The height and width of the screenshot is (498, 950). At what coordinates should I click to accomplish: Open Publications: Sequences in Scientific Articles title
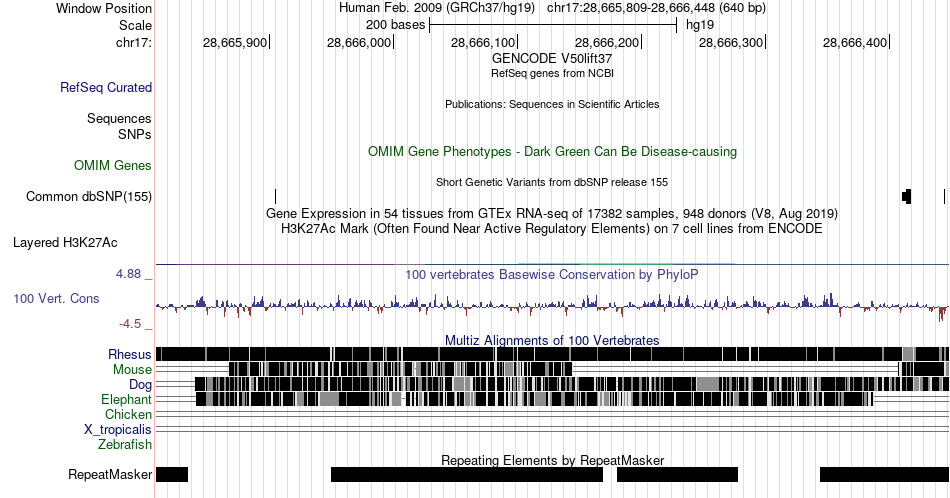[552, 104]
